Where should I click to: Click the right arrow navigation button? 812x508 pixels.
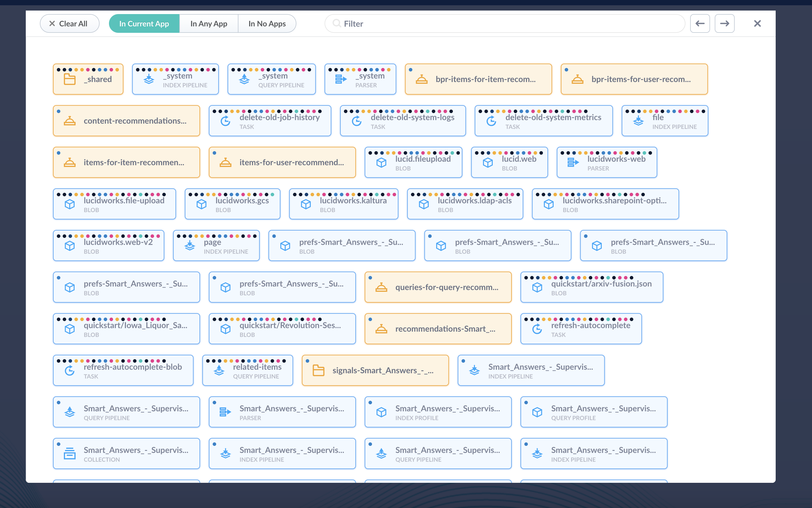pyautogui.click(x=724, y=23)
